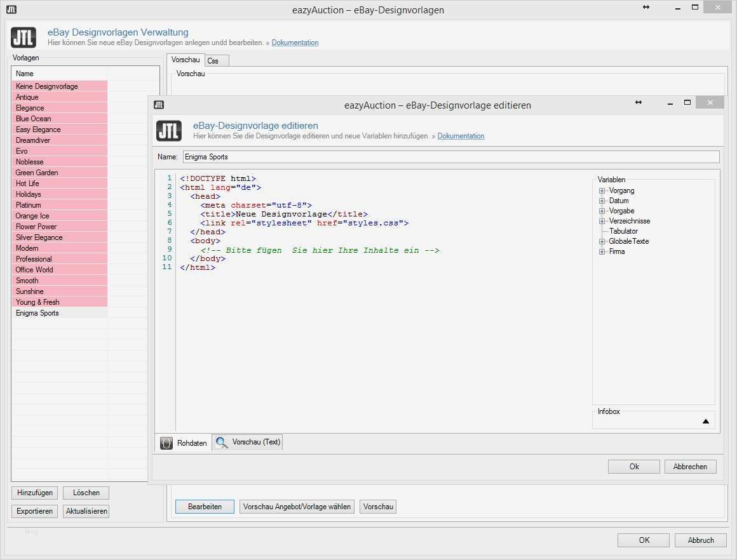Open the Dokumentation link in the edit dialog

(461, 137)
